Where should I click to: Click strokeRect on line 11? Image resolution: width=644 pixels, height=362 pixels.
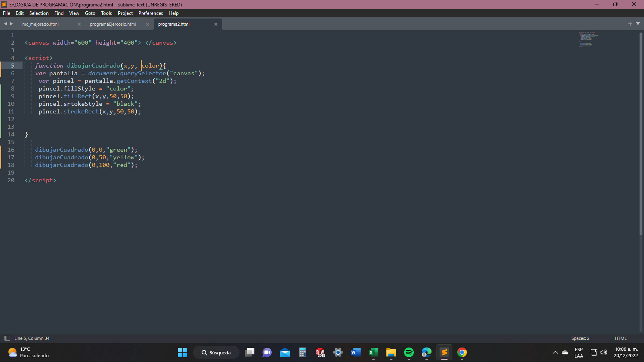pos(81,111)
